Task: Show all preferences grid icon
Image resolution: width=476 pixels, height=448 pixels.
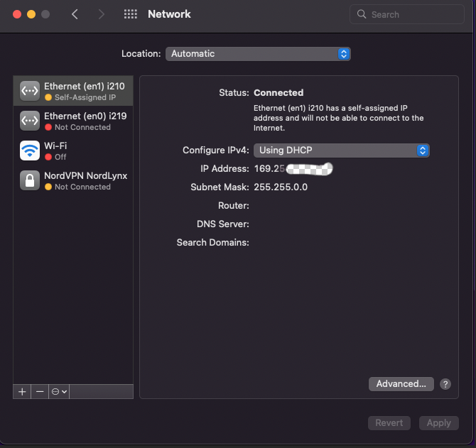Action: [x=131, y=14]
